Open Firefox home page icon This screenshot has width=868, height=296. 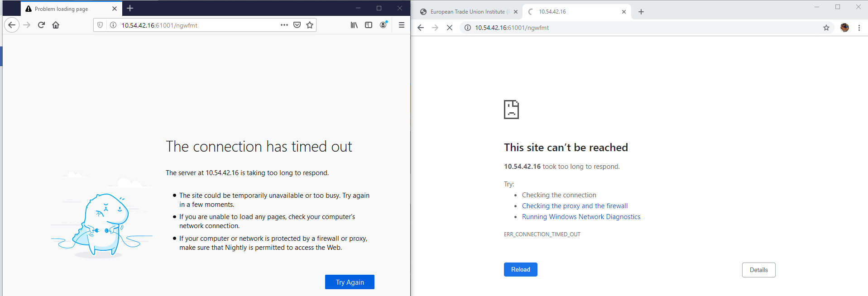coord(56,25)
